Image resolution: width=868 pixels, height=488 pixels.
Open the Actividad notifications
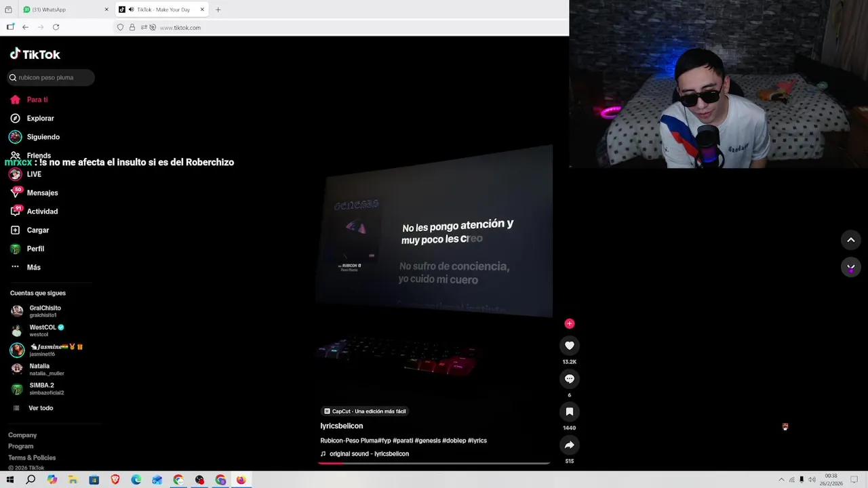click(x=34, y=211)
